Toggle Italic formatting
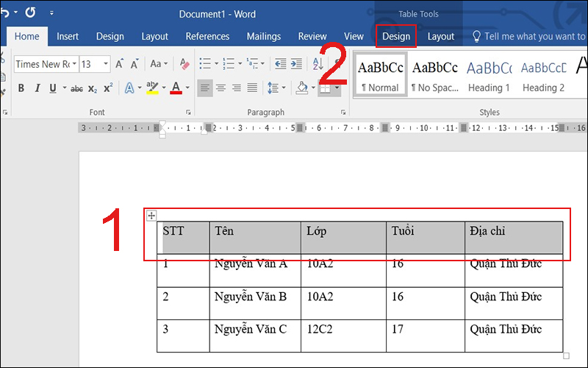The width and height of the screenshot is (588, 368). [x=37, y=88]
